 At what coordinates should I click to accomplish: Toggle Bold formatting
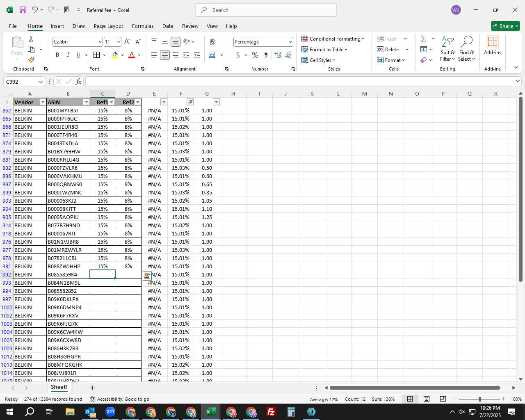click(x=57, y=55)
